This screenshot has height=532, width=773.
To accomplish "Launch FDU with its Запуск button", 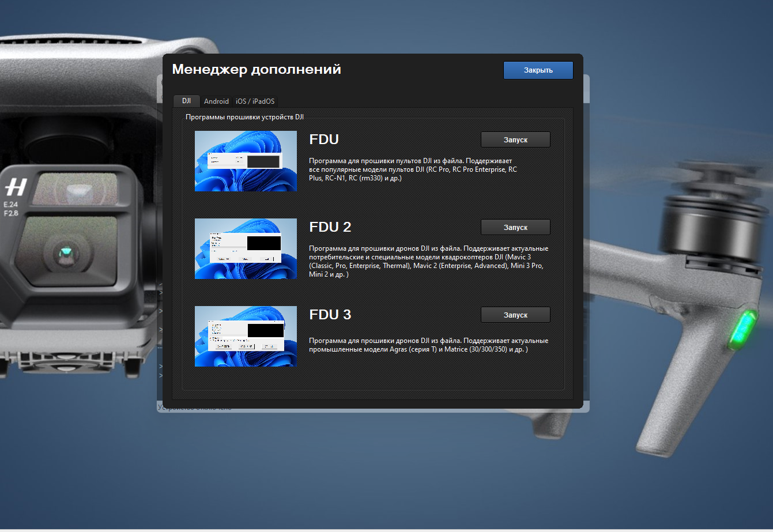I will 515,140.
